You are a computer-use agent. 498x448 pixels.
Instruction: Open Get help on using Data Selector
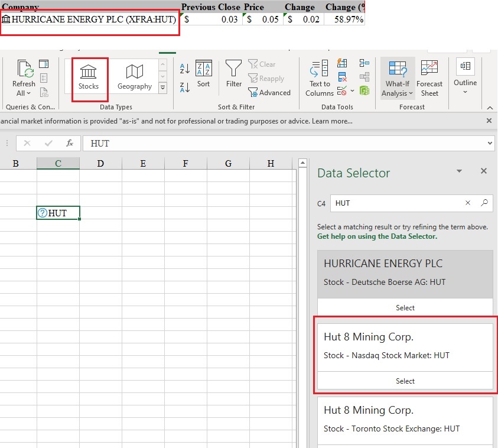pos(377,236)
